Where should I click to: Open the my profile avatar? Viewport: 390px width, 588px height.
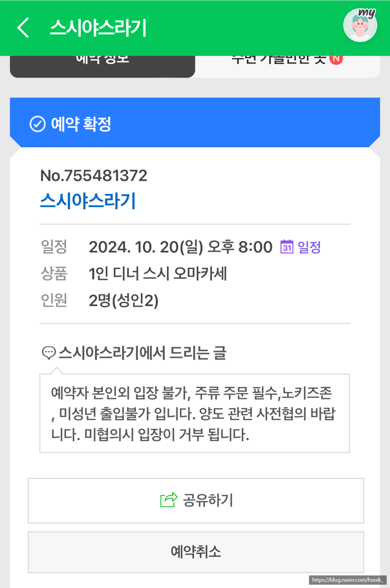(360, 25)
